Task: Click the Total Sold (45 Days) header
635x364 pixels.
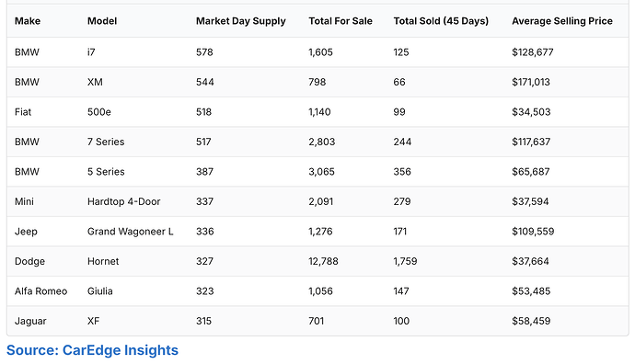Action: coord(441,21)
